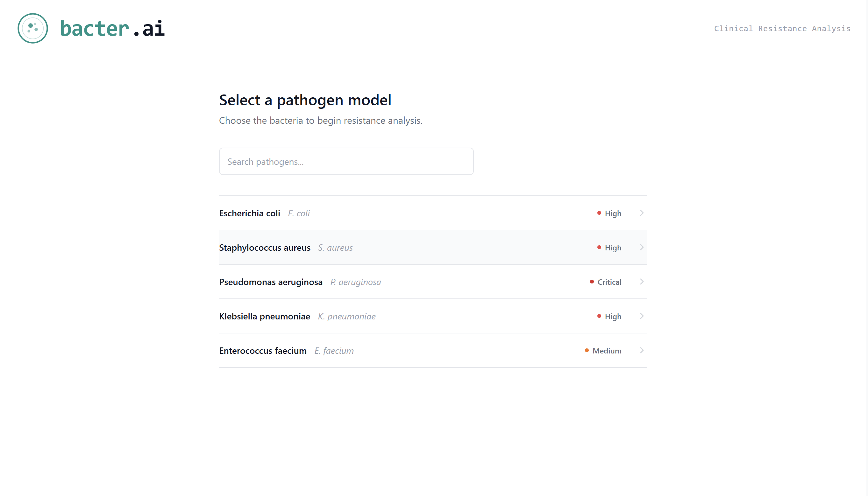Screen dimensions: 868x496
Task: Click the High severity dot for Klebsiella
Action: pyautogui.click(x=599, y=316)
